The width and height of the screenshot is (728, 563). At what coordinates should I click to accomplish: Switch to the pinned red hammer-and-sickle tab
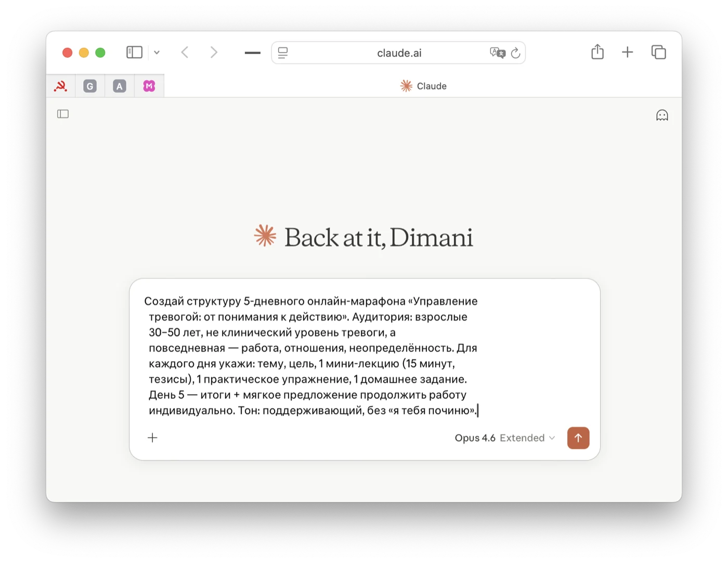61,86
